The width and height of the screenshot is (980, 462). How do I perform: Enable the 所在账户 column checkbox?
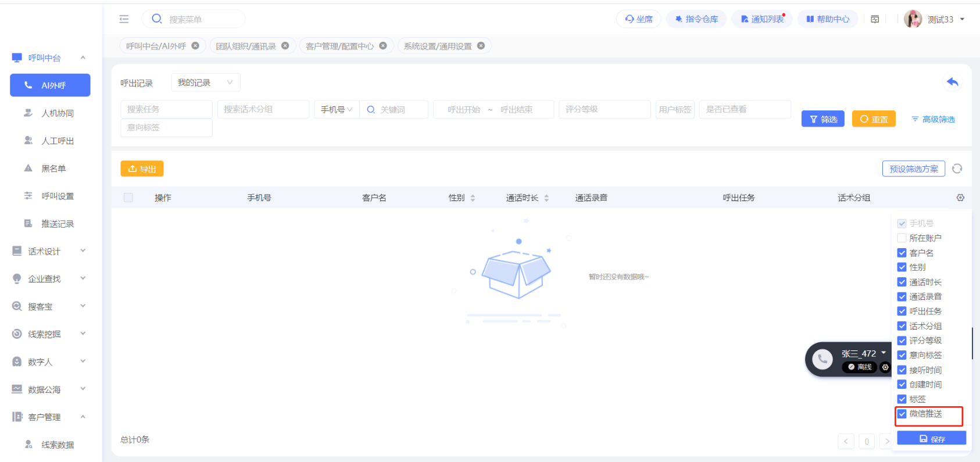coord(902,238)
